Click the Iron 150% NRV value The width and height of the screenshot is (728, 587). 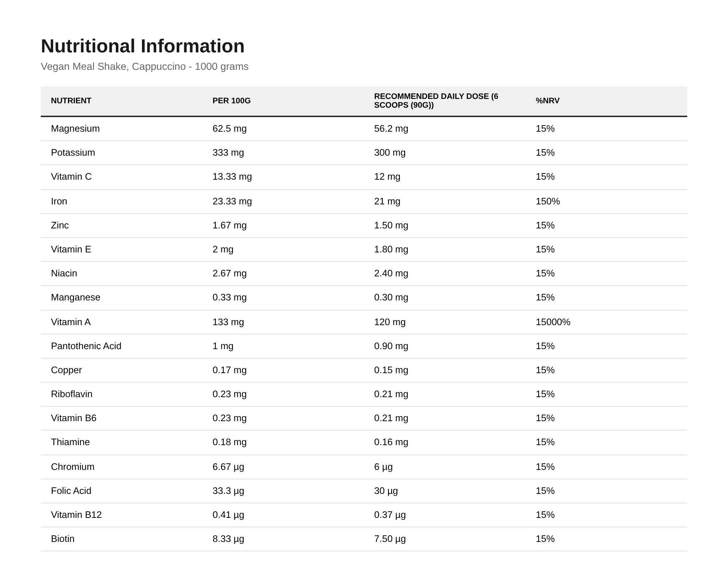point(548,201)
